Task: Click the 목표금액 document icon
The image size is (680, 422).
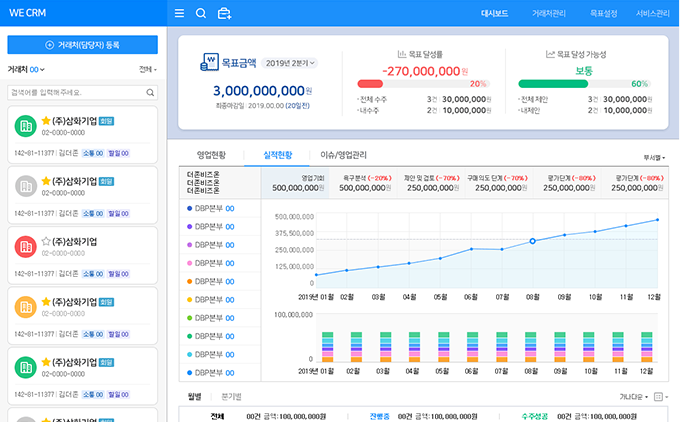Action: click(209, 62)
